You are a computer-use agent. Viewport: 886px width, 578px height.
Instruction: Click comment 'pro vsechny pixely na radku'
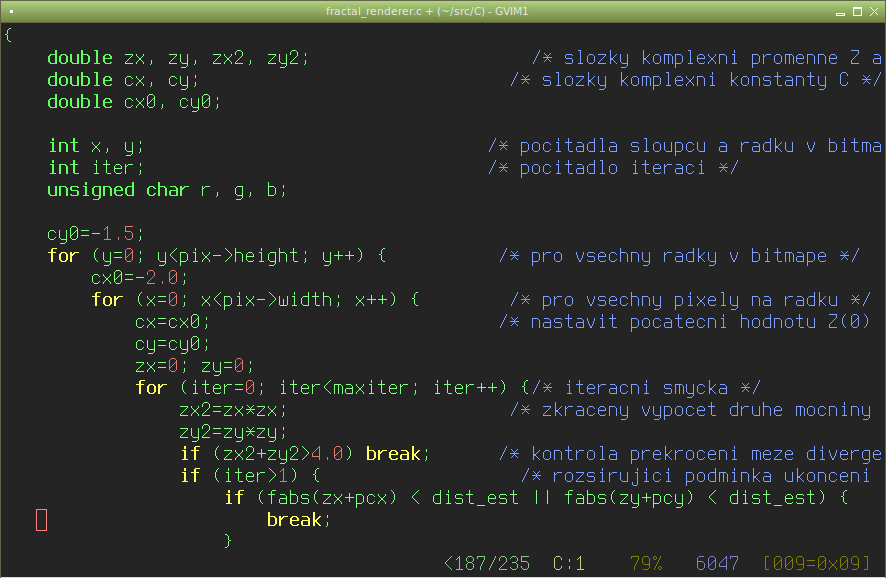[x=689, y=300]
